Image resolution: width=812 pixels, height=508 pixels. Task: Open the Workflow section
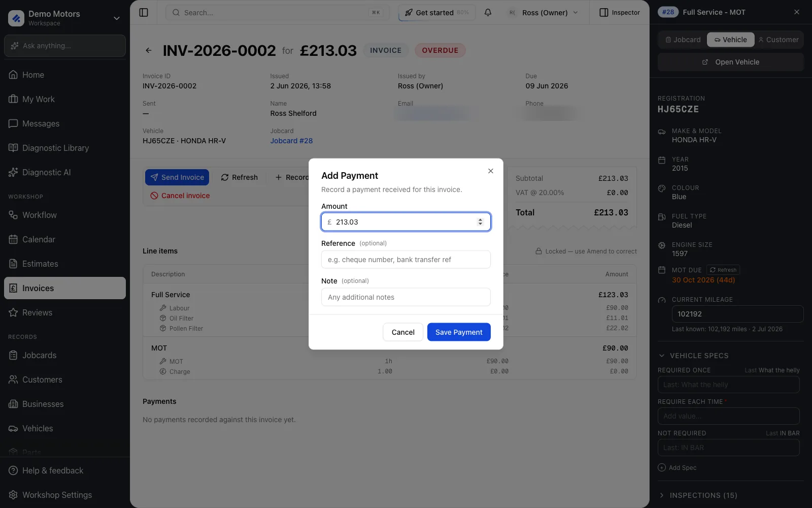point(65,215)
